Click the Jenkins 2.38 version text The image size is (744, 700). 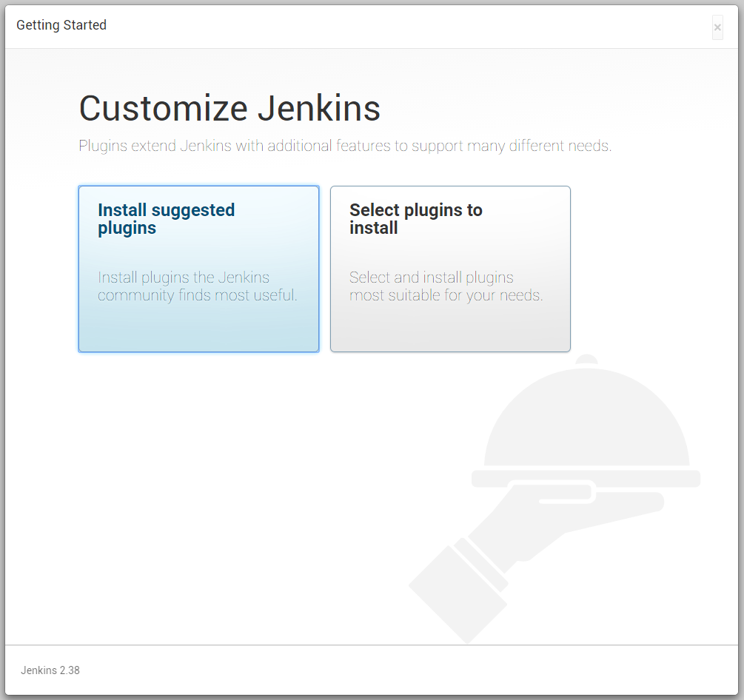(50, 670)
